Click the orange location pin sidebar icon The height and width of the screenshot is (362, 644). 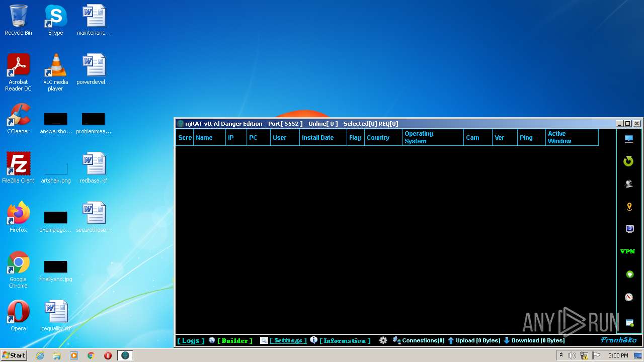pos(629,207)
